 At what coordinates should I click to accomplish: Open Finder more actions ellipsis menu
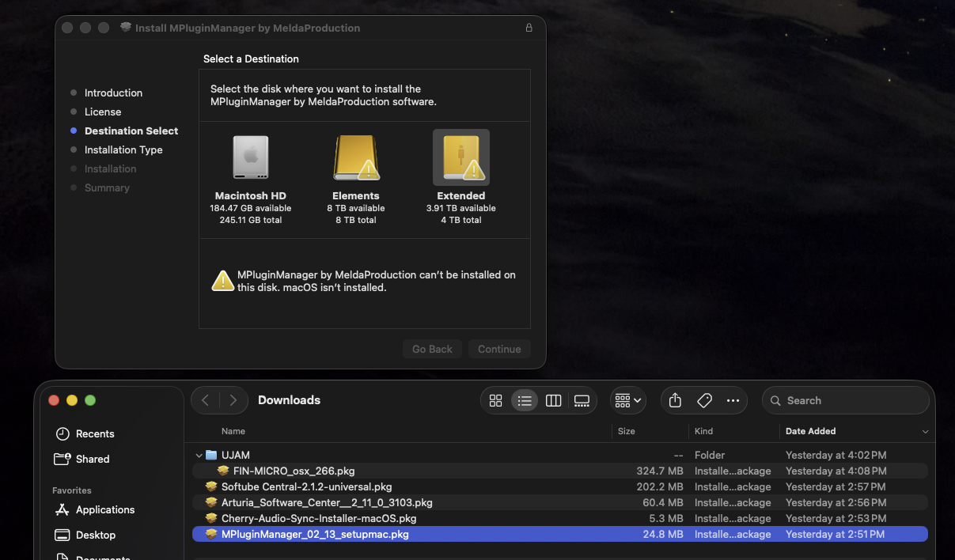pos(733,400)
